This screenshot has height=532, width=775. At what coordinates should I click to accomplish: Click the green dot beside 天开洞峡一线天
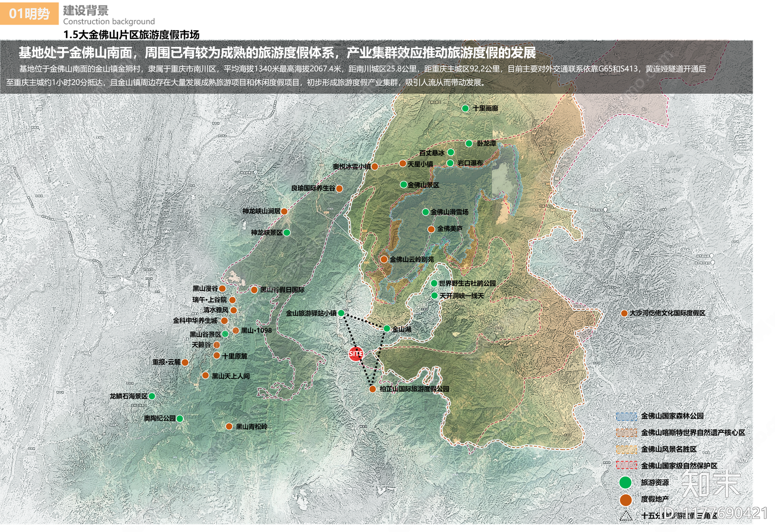[434, 295]
